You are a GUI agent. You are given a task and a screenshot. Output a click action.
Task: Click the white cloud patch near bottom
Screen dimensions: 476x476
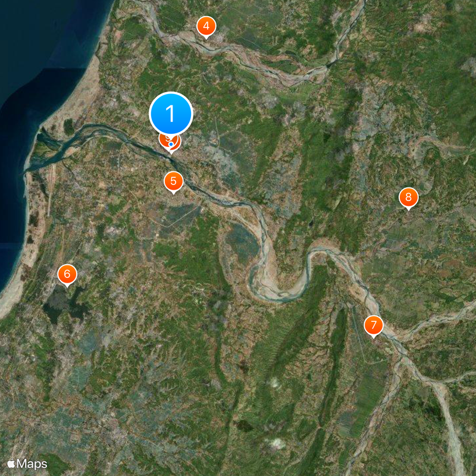pyautogui.click(x=275, y=444)
